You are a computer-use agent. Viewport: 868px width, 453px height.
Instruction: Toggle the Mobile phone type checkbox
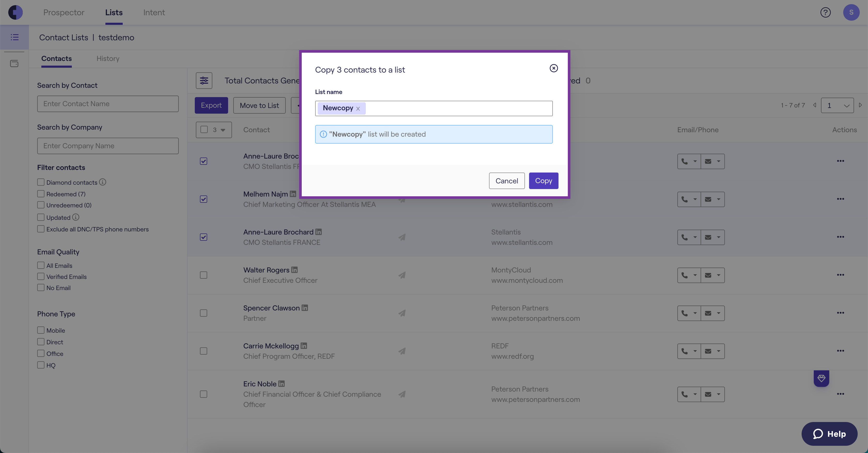click(x=41, y=330)
